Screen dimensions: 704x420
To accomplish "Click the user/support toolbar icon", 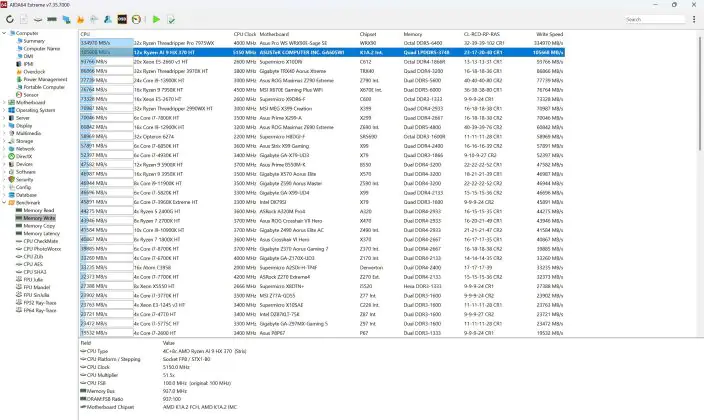I will [108, 19].
